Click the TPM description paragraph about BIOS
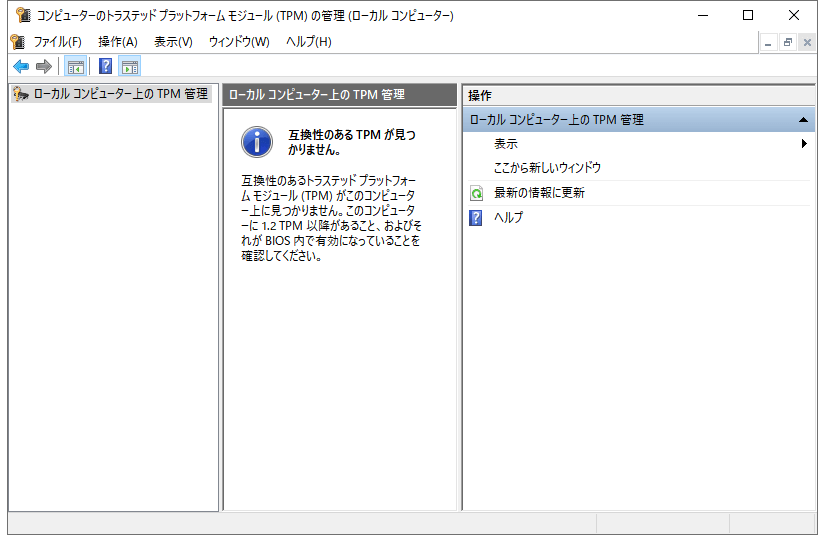 (x=331, y=218)
